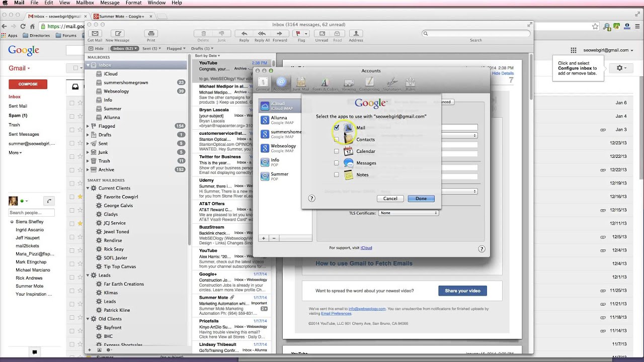
Task: Star the second Gmail message row
Action: point(80,116)
